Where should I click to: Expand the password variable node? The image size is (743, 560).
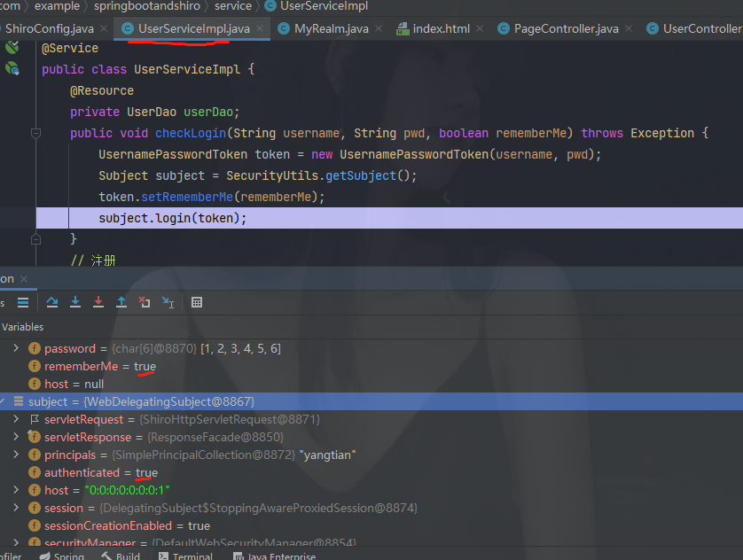tap(16, 348)
